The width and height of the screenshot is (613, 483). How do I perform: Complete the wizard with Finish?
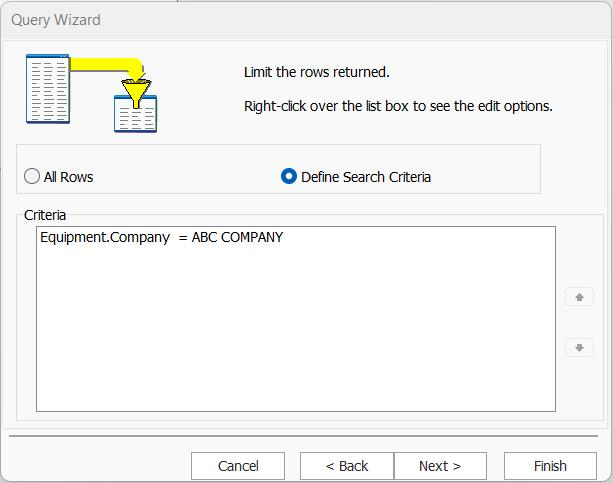pos(550,466)
